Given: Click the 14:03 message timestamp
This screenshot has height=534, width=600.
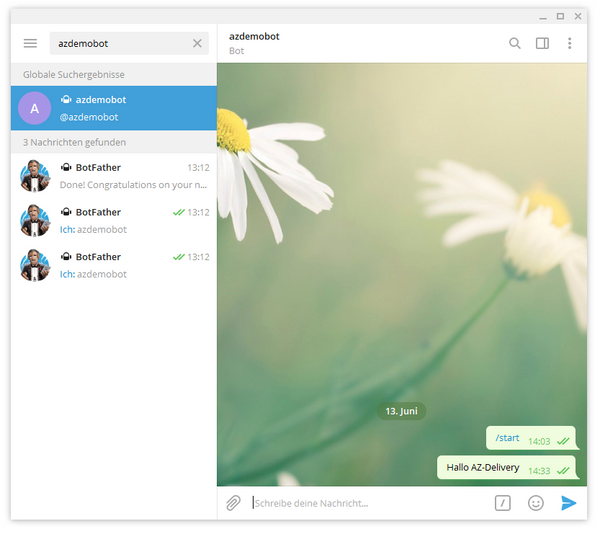Looking at the screenshot, I should [539, 441].
